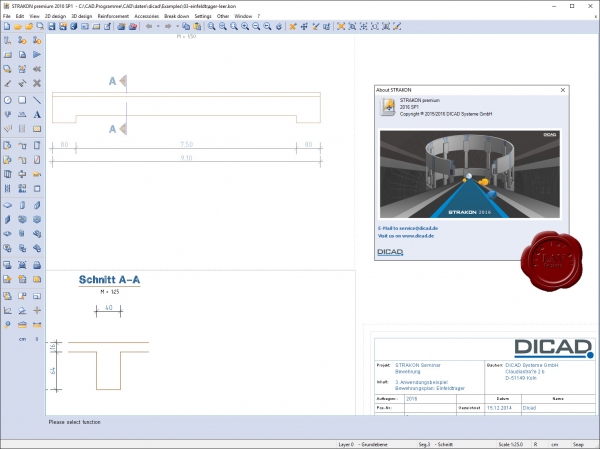Open the Edit menu
This screenshot has height=449, width=600.
pos(20,16)
